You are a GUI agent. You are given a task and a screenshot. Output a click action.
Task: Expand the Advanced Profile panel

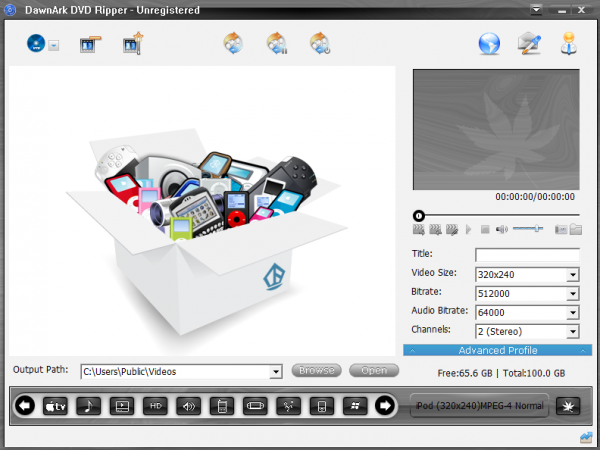[497, 350]
